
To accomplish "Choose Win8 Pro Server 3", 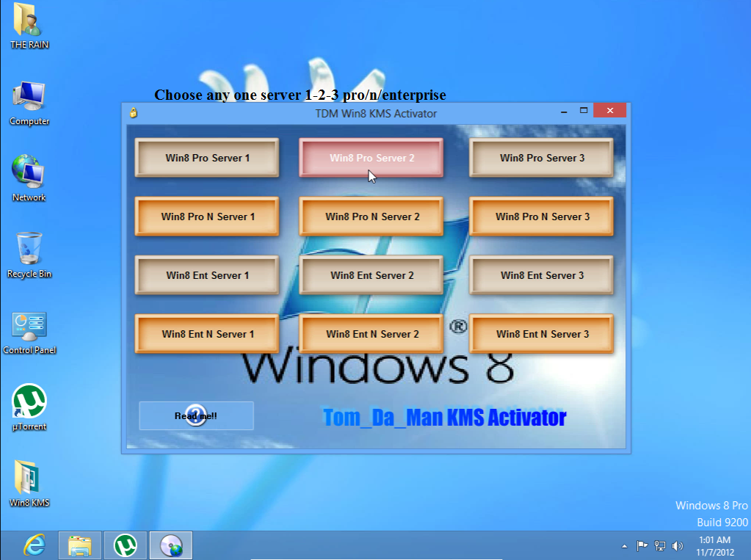I will [x=541, y=158].
